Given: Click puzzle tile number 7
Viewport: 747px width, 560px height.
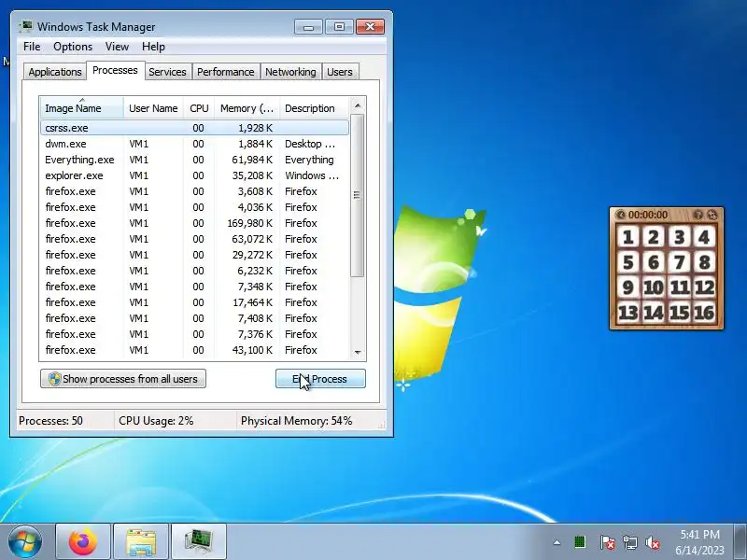Looking at the screenshot, I should [x=679, y=262].
